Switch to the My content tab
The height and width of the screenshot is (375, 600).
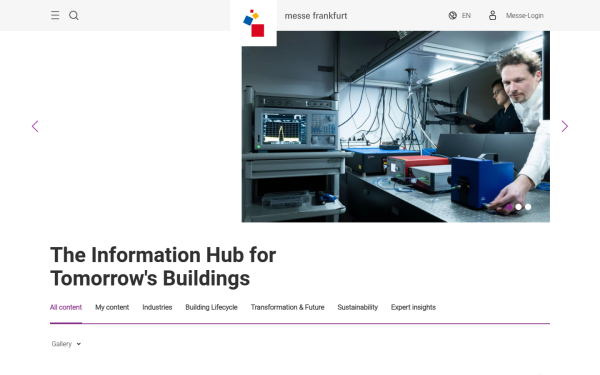[x=112, y=307]
